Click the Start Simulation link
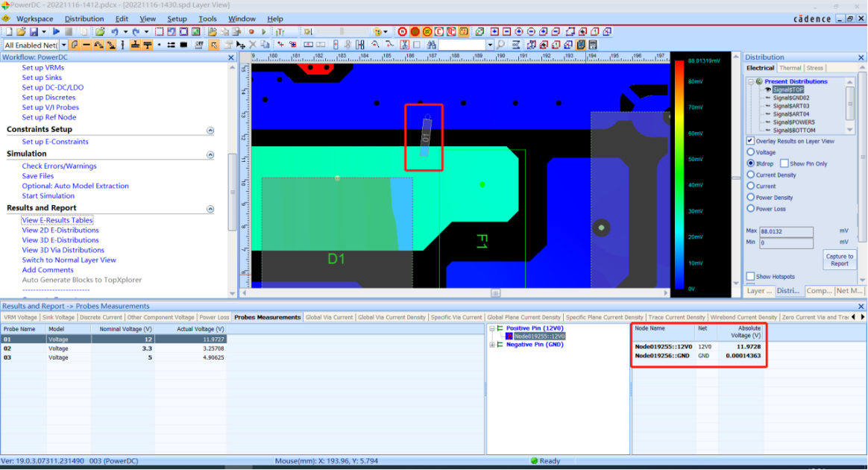Image resolution: width=868 pixels, height=470 pixels. (x=48, y=195)
